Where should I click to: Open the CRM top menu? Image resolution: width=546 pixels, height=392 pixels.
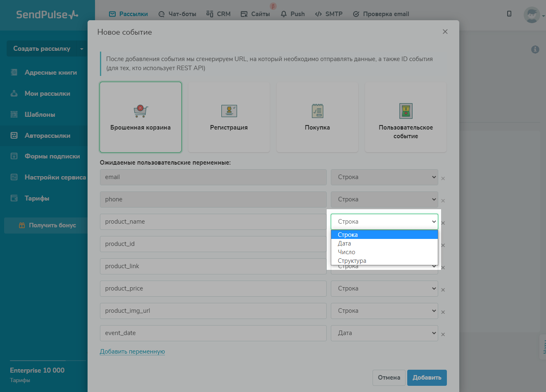[218, 14]
